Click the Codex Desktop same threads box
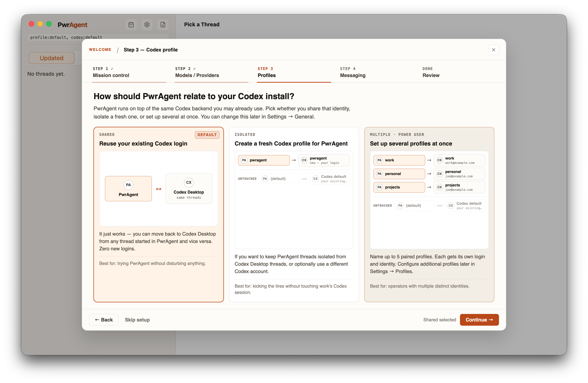 (x=189, y=189)
